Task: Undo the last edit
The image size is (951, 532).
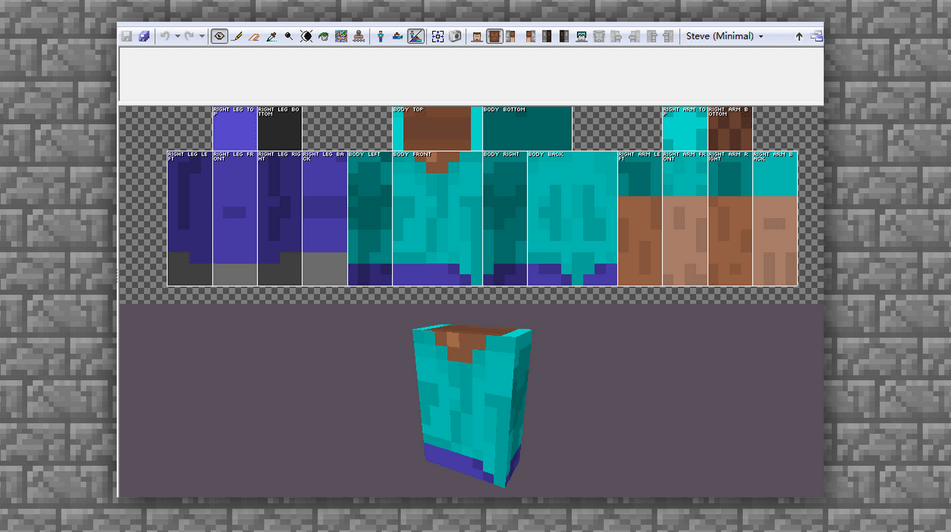Action: point(164,36)
